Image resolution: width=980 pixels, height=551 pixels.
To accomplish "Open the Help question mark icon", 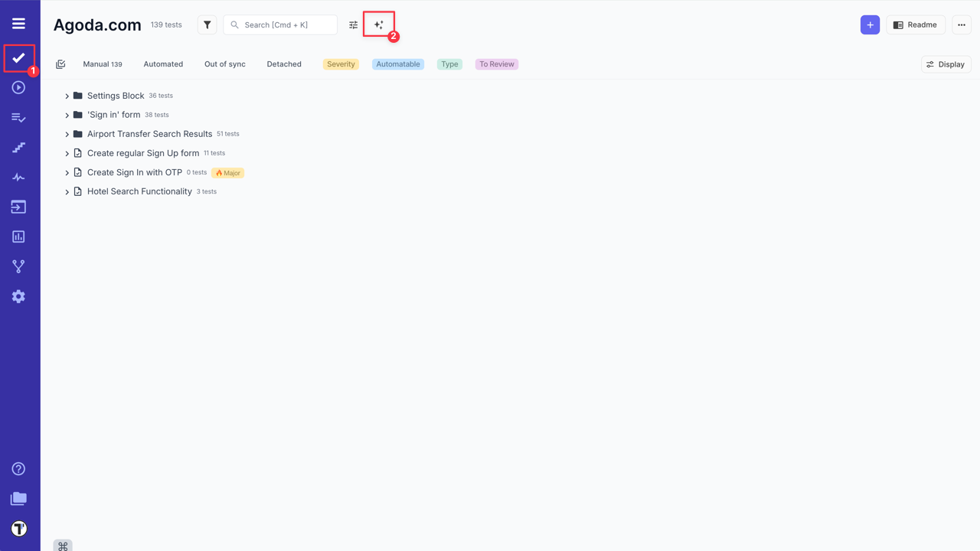I will 18,468.
